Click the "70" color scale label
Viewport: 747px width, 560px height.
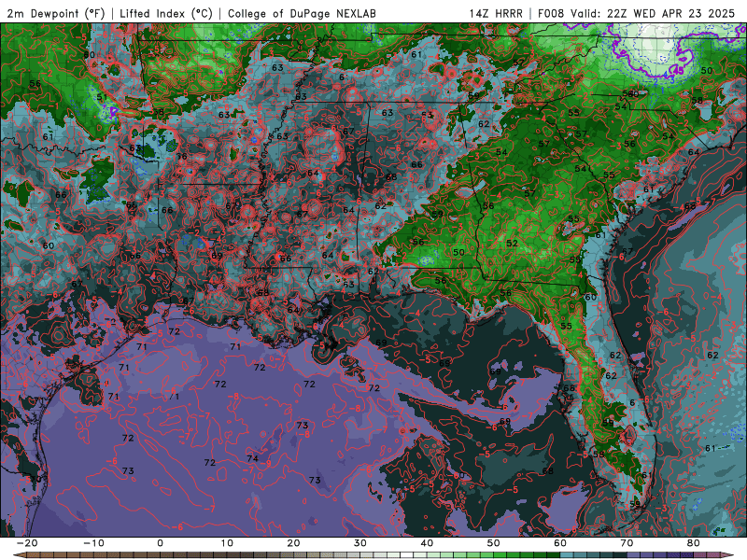click(627, 543)
